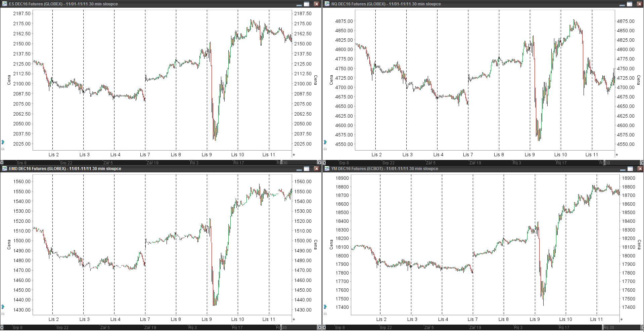Viewport: 644px width, 332px height.
Task: Click the gray grip handle below EMD scale arrow
Action: coord(3,313)
